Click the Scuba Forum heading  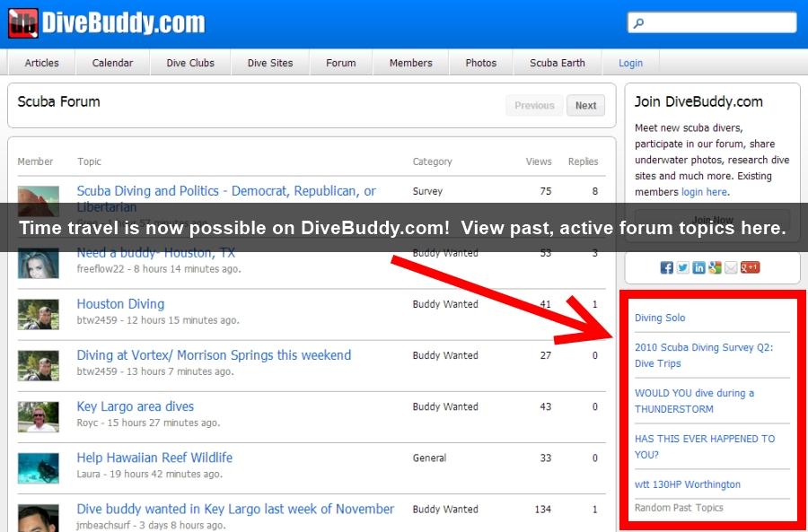click(58, 102)
